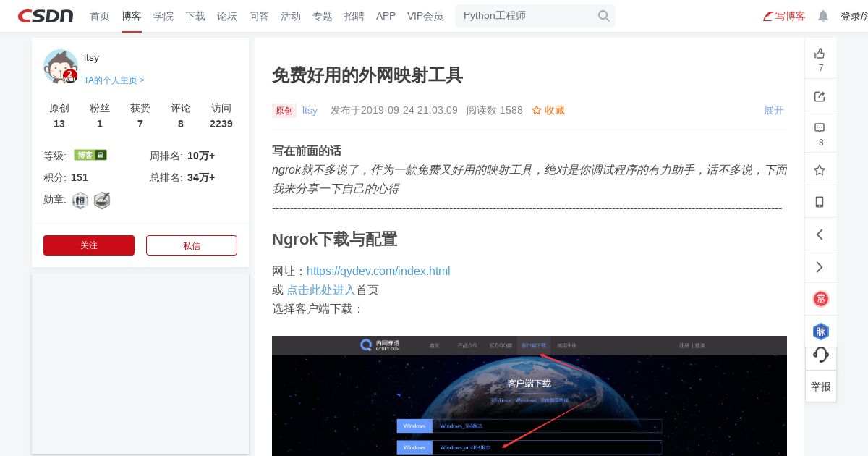Screen dimensions: 868x456
Task: Click the red 赏 reward icon
Action: coord(820,299)
